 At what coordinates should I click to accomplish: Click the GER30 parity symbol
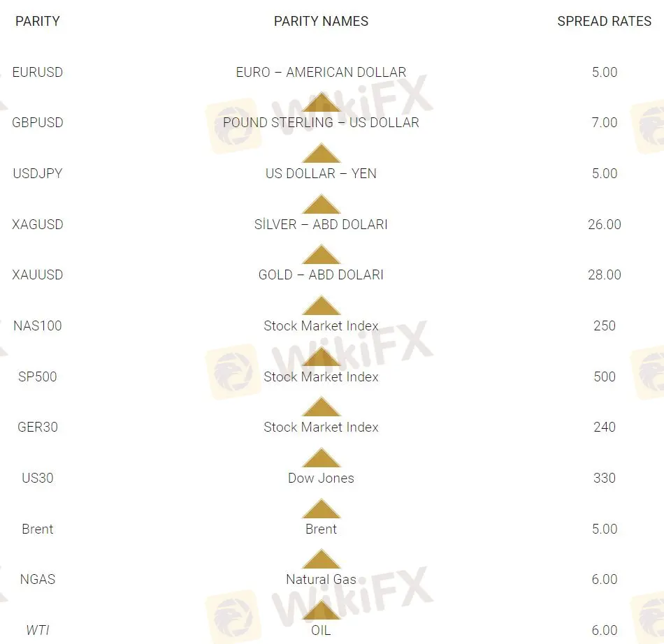pos(38,427)
